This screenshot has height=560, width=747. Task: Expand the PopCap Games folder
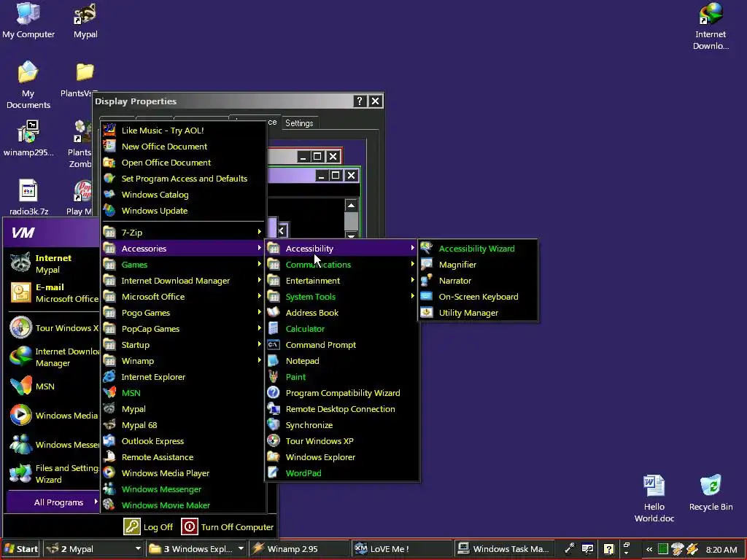click(183, 329)
